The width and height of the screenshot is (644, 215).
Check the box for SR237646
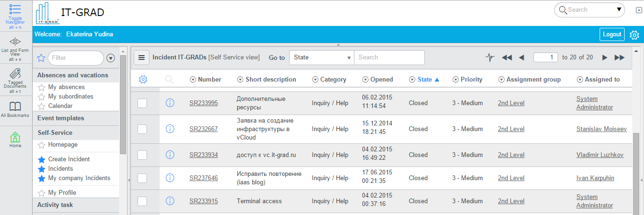click(142, 178)
